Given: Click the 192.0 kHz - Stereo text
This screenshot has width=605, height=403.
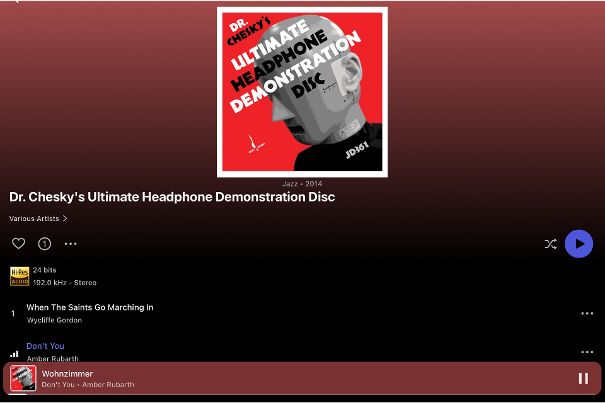Looking at the screenshot, I should click(64, 283).
